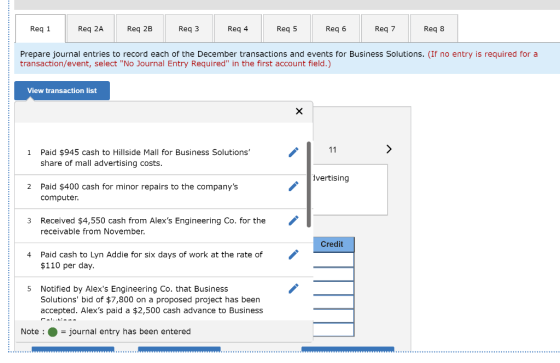Image resolution: width=560 pixels, height=363 pixels.
Task: Select the Req 6 tab
Action: [336, 29]
